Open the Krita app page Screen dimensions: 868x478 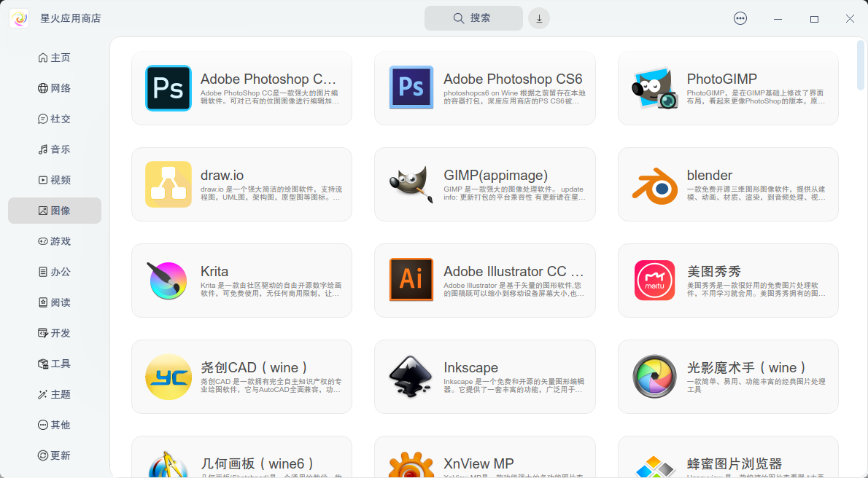coord(241,281)
